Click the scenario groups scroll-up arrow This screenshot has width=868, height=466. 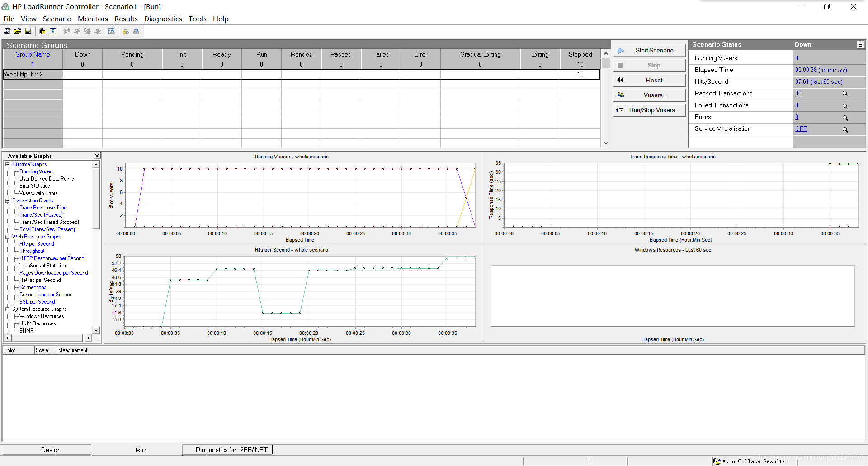coord(606,53)
